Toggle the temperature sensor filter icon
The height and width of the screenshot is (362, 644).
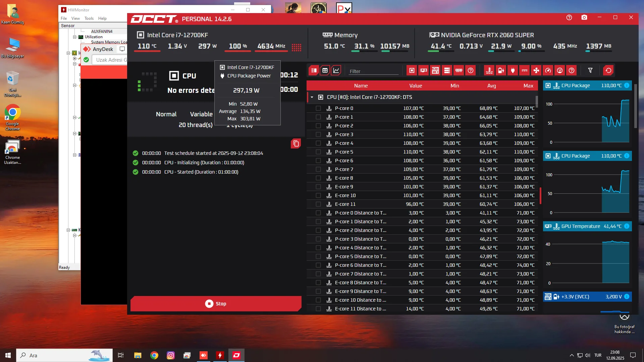click(x=489, y=70)
